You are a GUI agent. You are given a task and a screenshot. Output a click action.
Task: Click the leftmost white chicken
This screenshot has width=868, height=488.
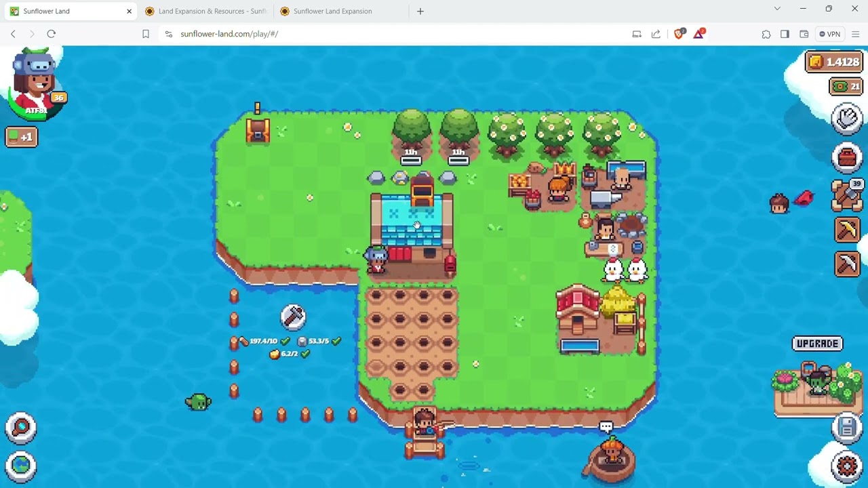pyautogui.click(x=613, y=270)
